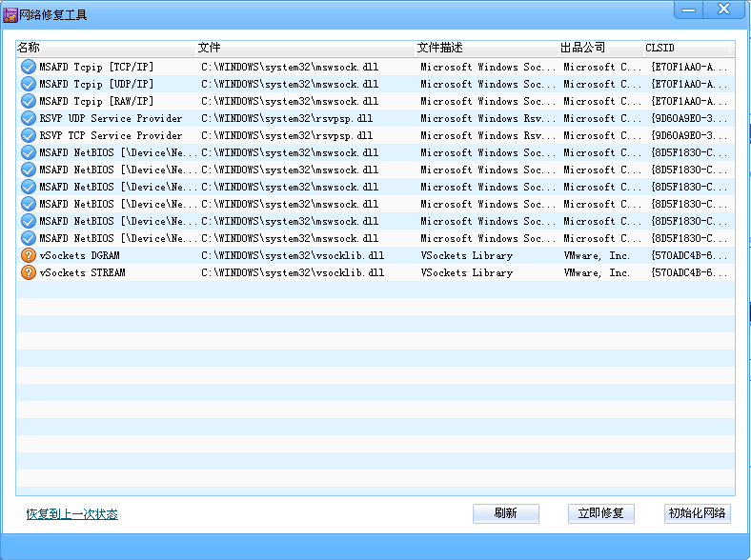
Task: Click the orange question icon for vSockets STREAM
Action: [x=29, y=272]
